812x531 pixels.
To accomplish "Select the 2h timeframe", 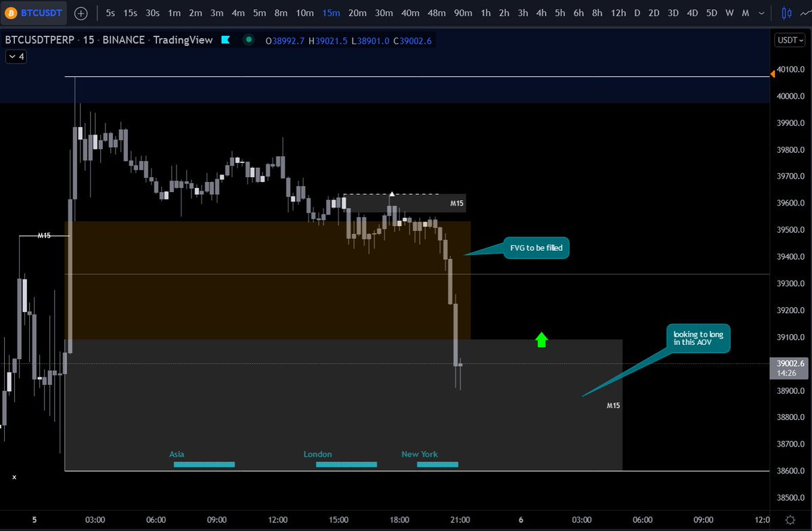I will coord(504,13).
